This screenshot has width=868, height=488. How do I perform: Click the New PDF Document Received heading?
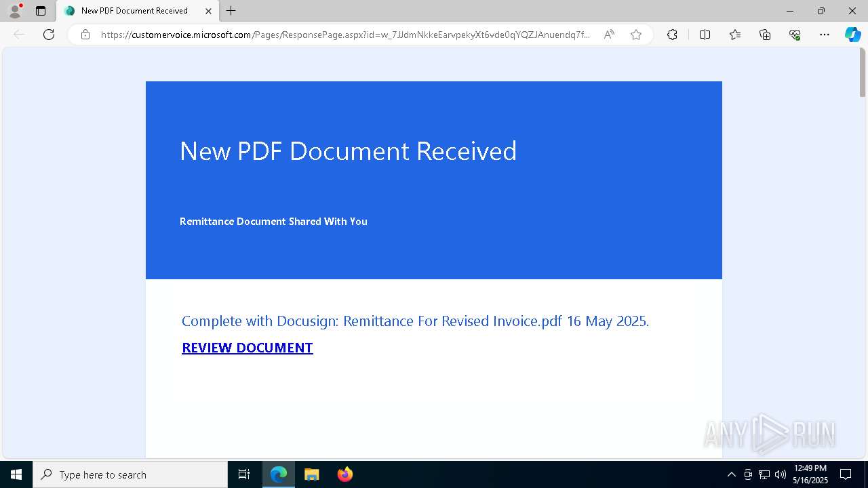point(348,150)
